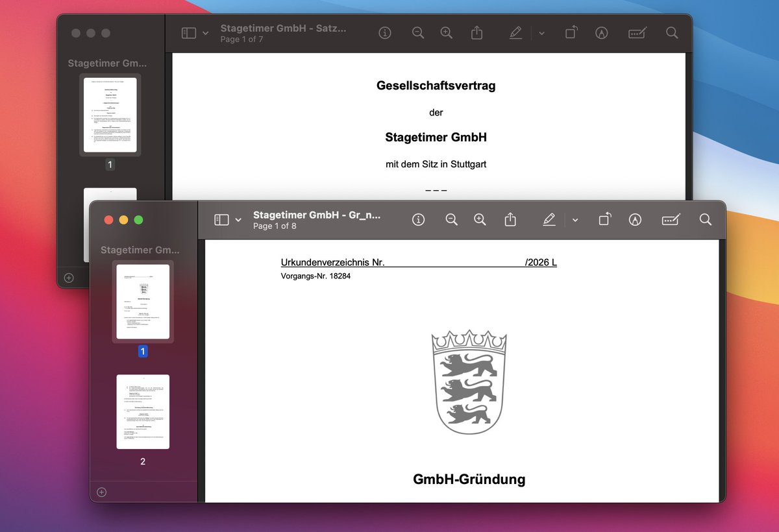Click Inspector info icon in front Preview window
This screenshot has height=532, width=779.
[418, 220]
